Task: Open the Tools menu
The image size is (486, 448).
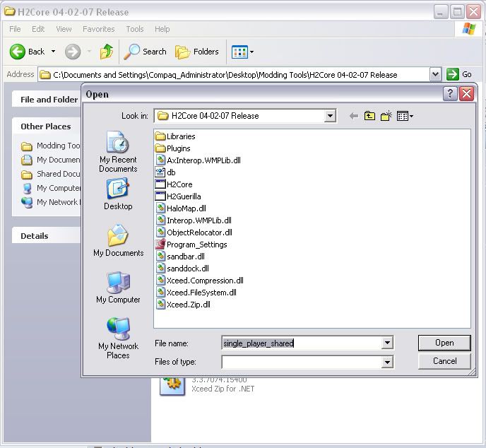Action: tap(135, 29)
